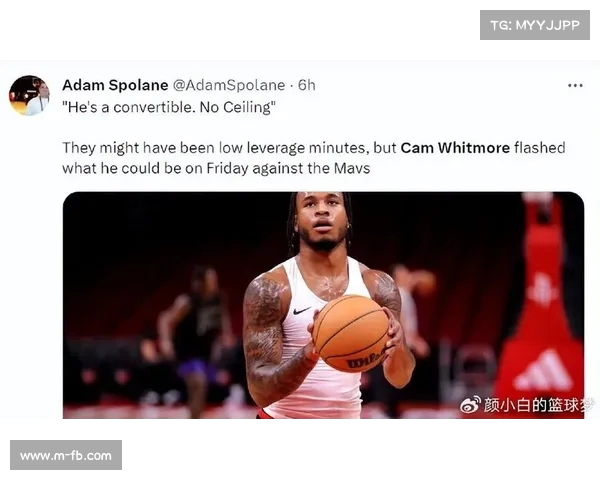
Task: Click Adam Spolane's profile avatar
Action: point(29,95)
